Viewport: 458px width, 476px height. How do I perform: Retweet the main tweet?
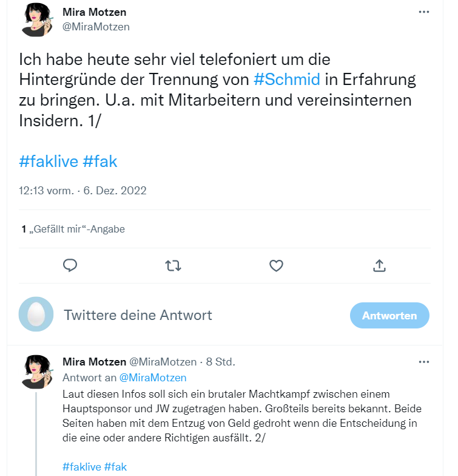(x=173, y=265)
